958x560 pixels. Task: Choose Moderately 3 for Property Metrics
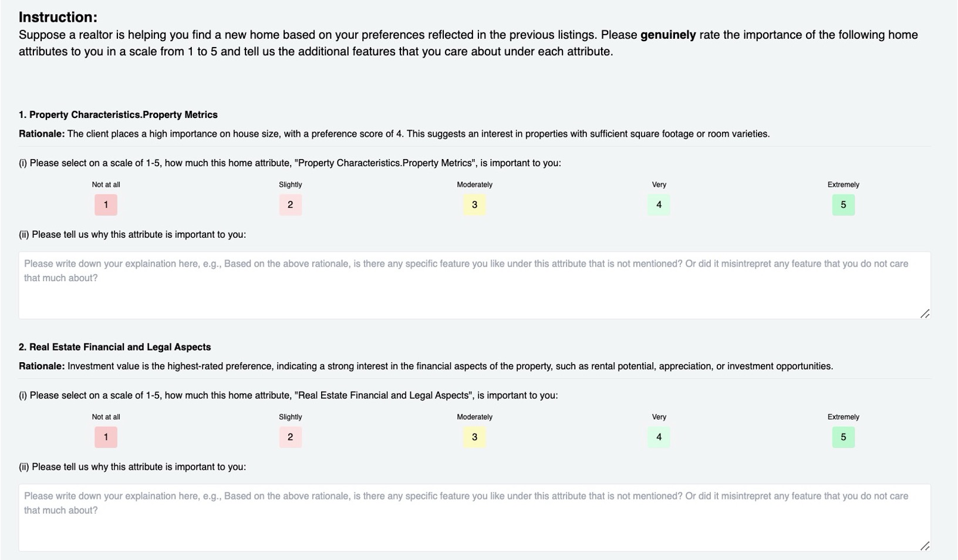[474, 205]
